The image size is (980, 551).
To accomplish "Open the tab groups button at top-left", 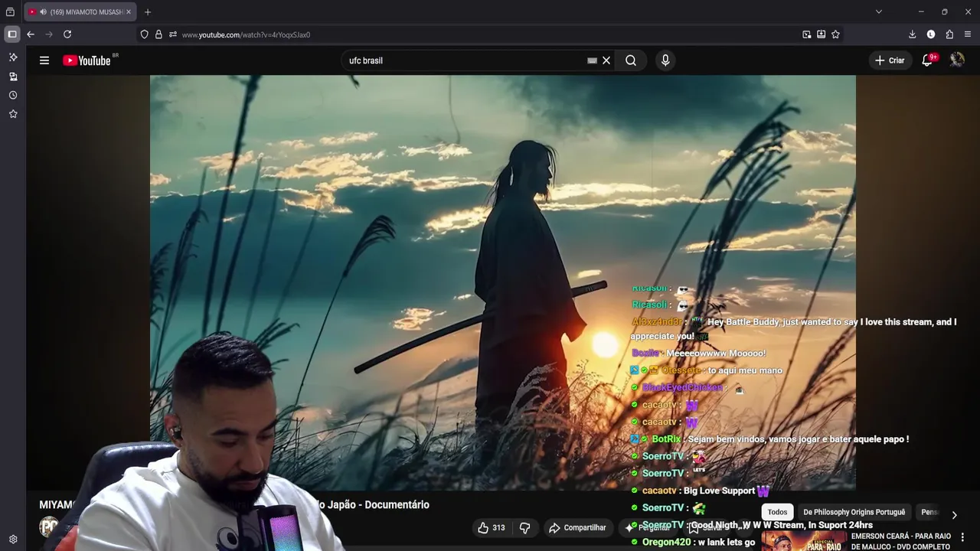I will [10, 12].
